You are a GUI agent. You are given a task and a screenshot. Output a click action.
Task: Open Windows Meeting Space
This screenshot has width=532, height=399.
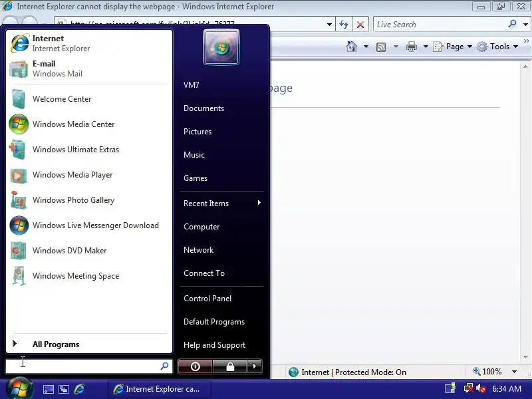tap(89, 276)
